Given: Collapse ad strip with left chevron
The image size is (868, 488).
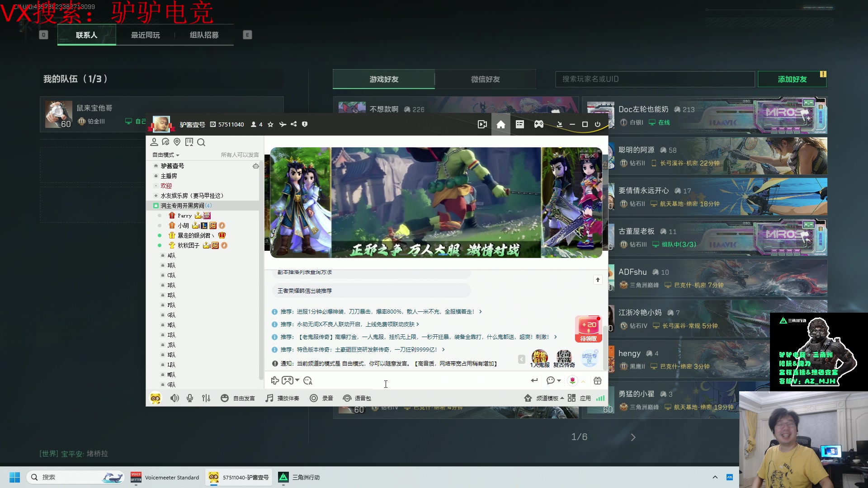Looking at the screenshot, I should click(x=522, y=359).
